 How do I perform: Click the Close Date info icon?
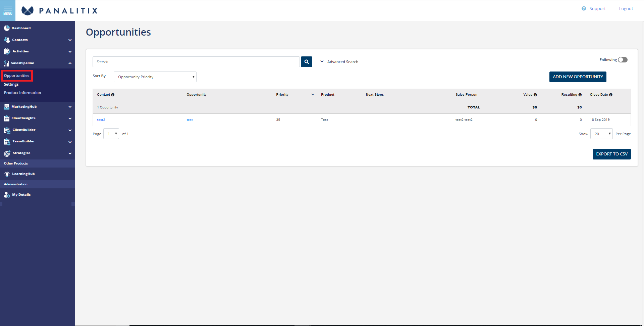pos(611,95)
